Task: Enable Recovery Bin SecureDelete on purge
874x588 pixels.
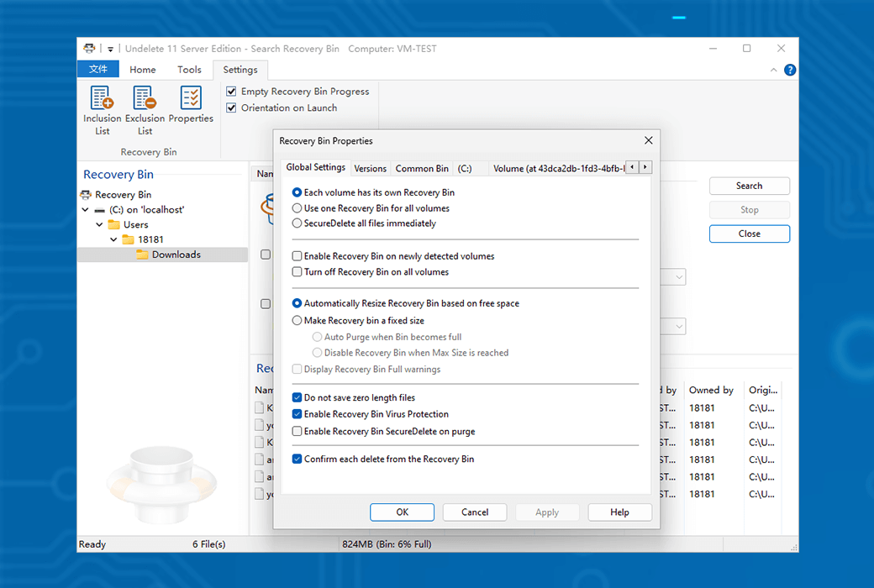Action: click(x=297, y=432)
